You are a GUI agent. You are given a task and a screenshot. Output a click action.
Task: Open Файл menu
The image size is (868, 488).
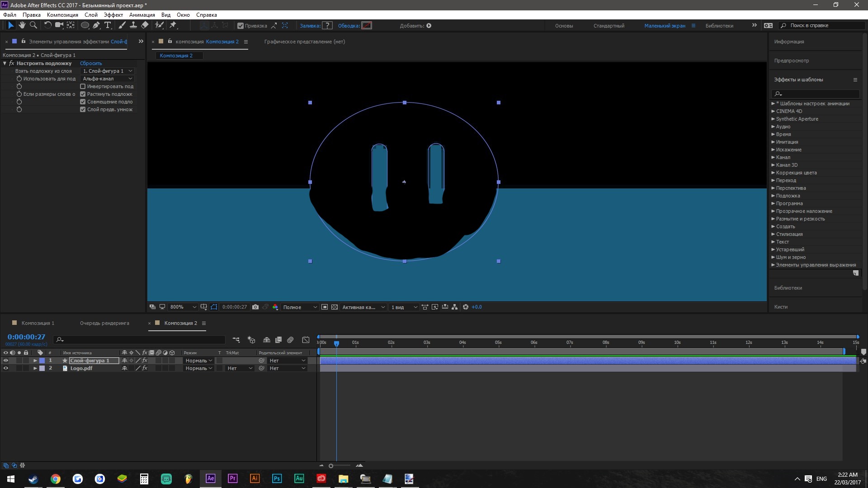point(9,14)
